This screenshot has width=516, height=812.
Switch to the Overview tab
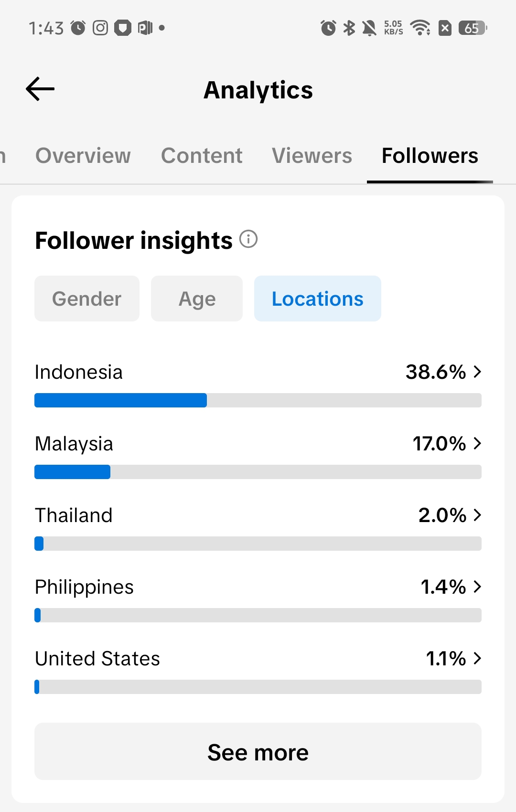pyautogui.click(x=83, y=156)
